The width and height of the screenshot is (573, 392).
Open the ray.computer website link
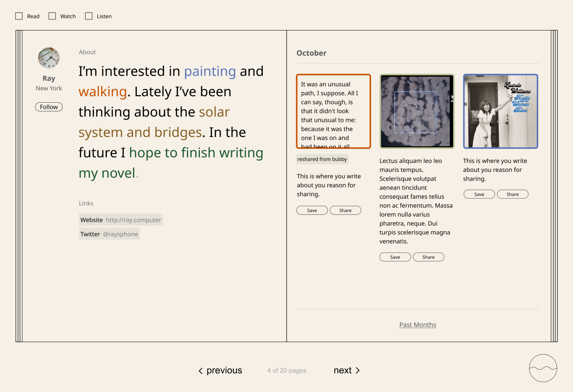pyautogui.click(x=133, y=220)
